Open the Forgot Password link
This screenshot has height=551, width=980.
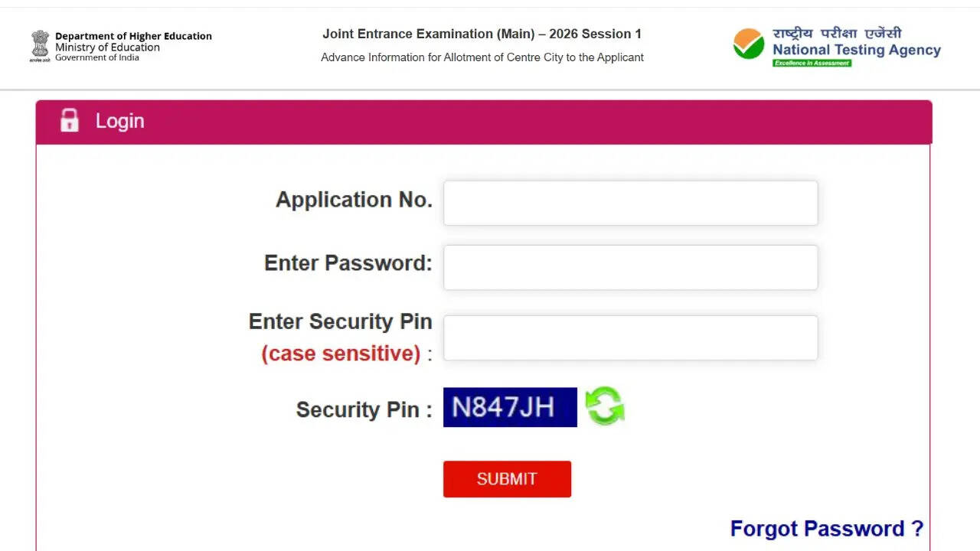[x=826, y=529]
